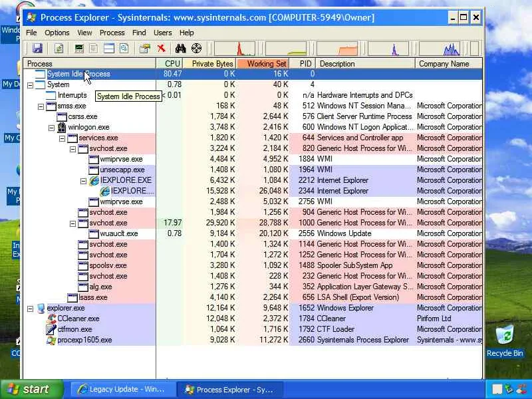Sort by the CPU column header
This screenshot has height=399, width=532.
[170, 64]
